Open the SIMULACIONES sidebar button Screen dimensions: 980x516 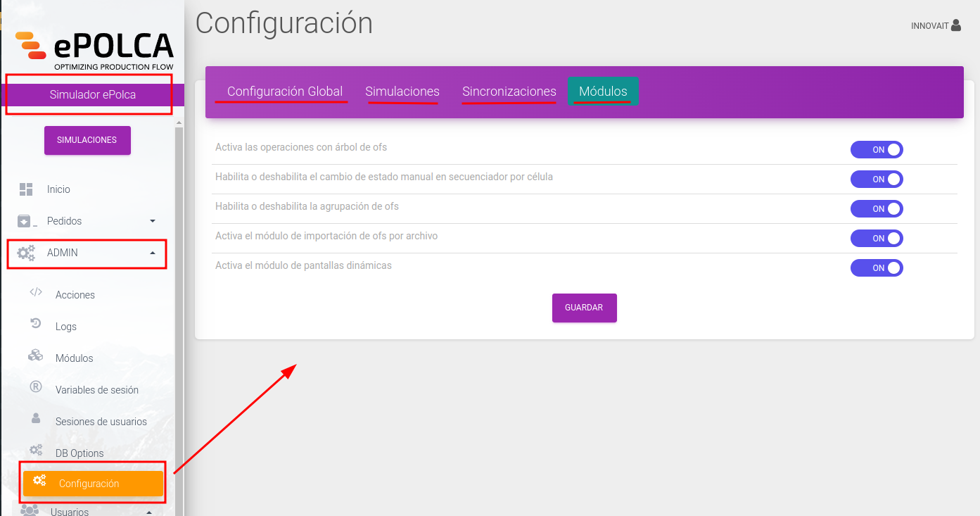pyautogui.click(x=87, y=140)
